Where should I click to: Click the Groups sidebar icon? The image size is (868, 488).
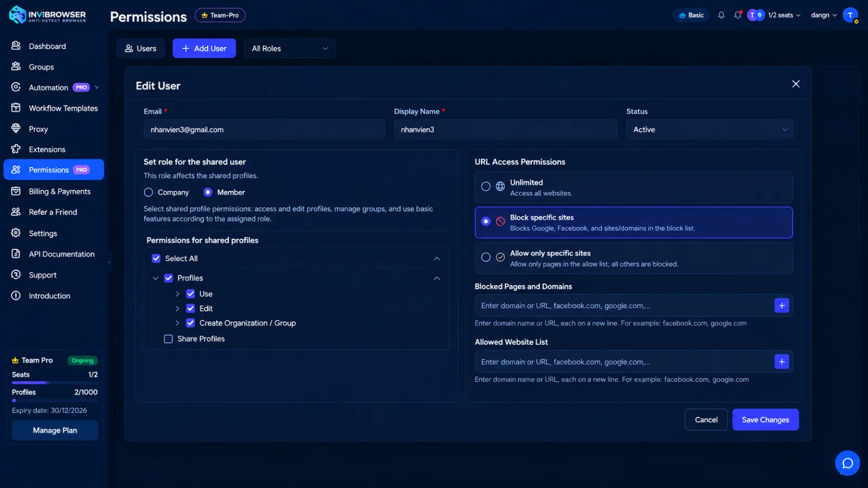(16, 67)
